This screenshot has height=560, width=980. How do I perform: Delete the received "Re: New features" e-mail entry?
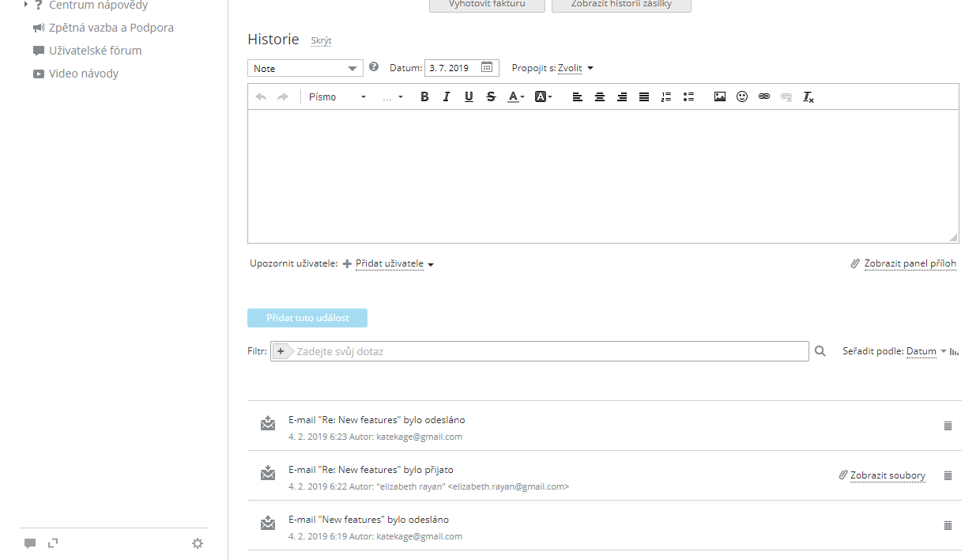[x=948, y=475]
